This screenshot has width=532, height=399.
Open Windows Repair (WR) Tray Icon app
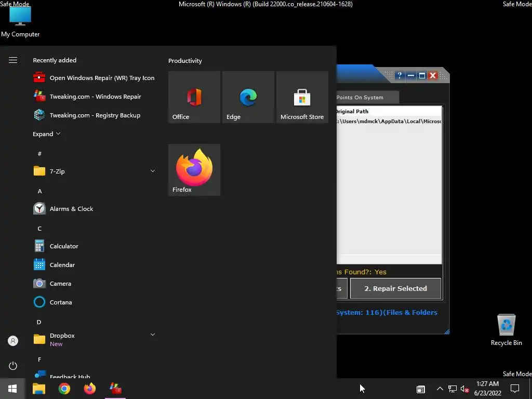click(x=94, y=78)
